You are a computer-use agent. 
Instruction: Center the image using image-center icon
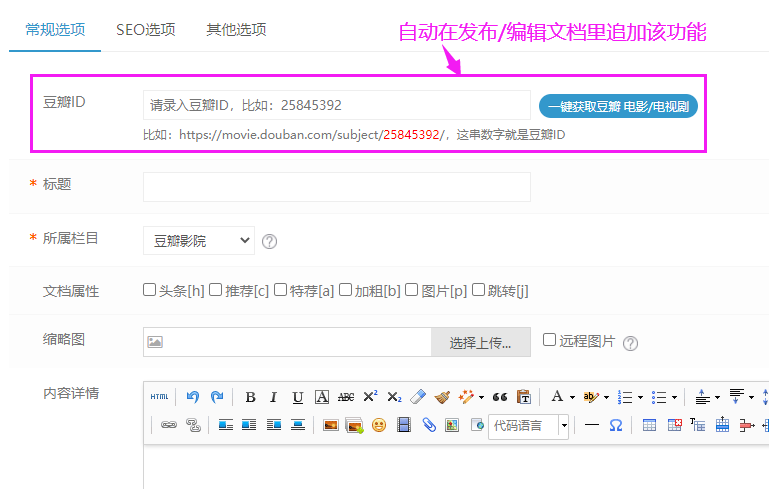click(x=298, y=425)
